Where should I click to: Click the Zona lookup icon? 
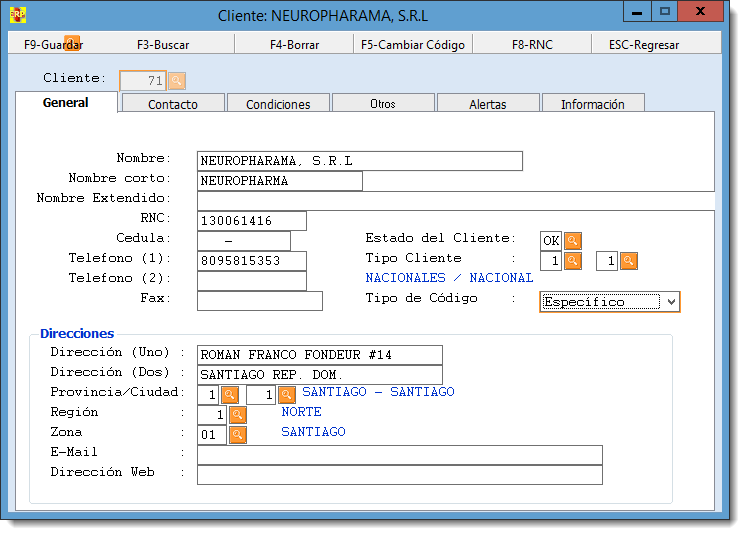click(237, 434)
